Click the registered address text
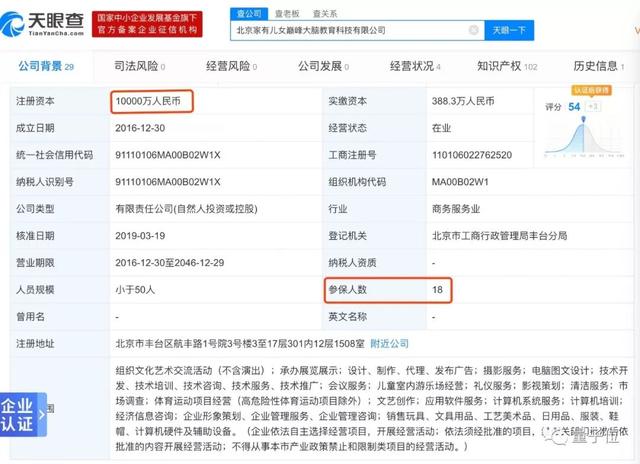Image resolution: width=640 pixels, height=464 pixels. (x=240, y=344)
